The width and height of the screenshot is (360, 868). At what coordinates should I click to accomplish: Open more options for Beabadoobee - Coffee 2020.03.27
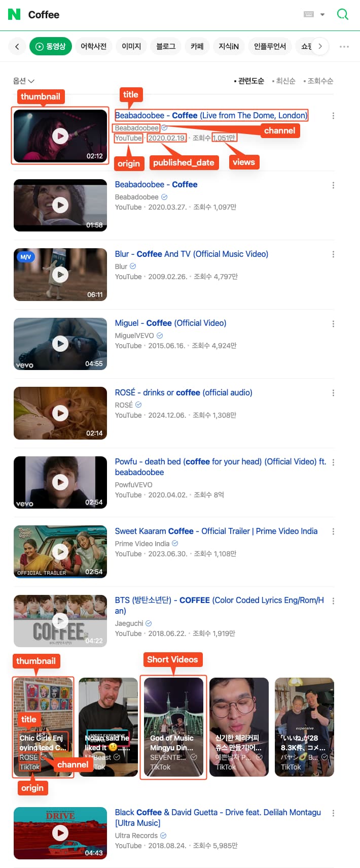click(333, 185)
